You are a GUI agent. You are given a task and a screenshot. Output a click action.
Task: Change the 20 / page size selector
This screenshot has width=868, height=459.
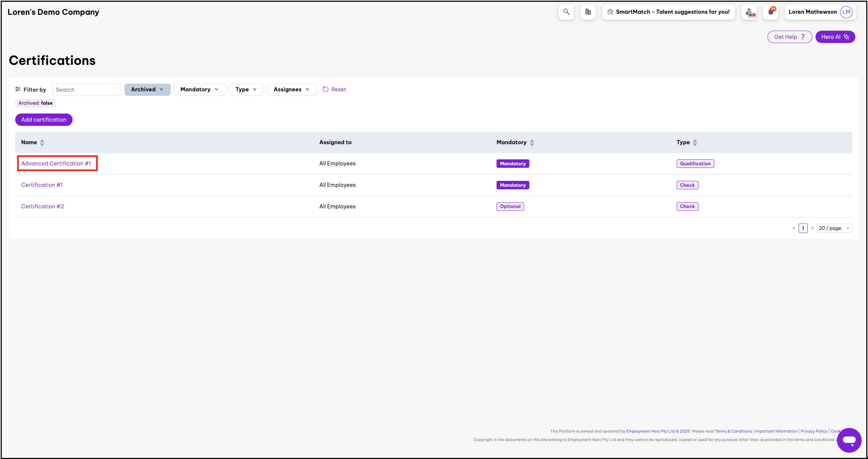pyautogui.click(x=834, y=228)
